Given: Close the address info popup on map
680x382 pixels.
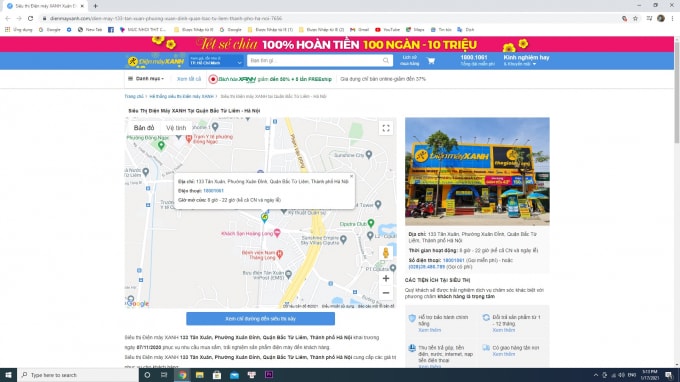Looking at the screenshot, I should (x=351, y=176).
